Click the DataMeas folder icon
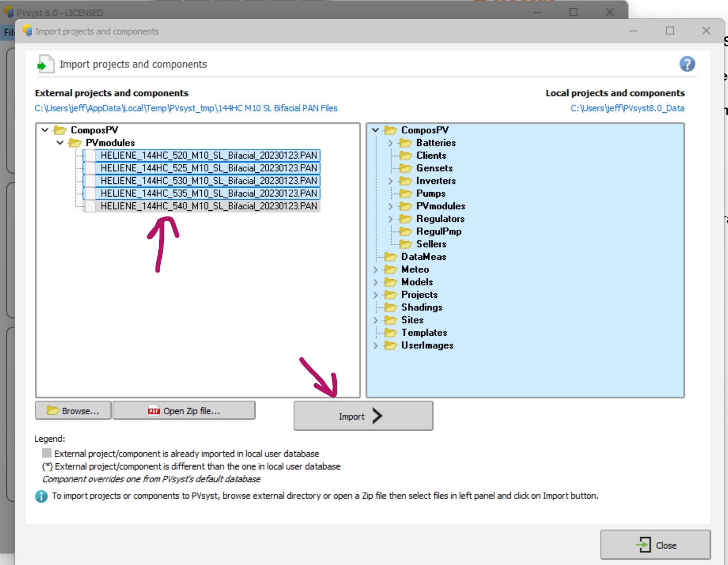Image resolution: width=728 pixels, height=565 pixels. tap(391, 257)
